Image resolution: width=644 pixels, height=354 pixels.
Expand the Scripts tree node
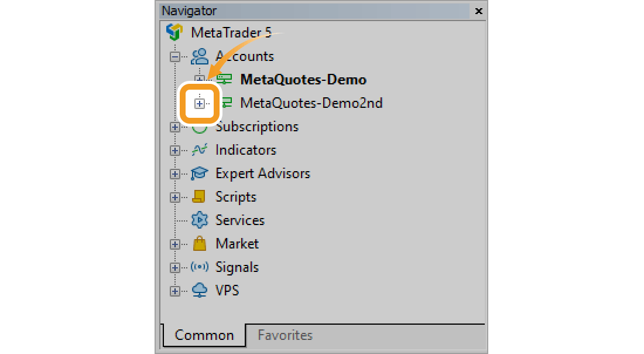tap(174, 198)
